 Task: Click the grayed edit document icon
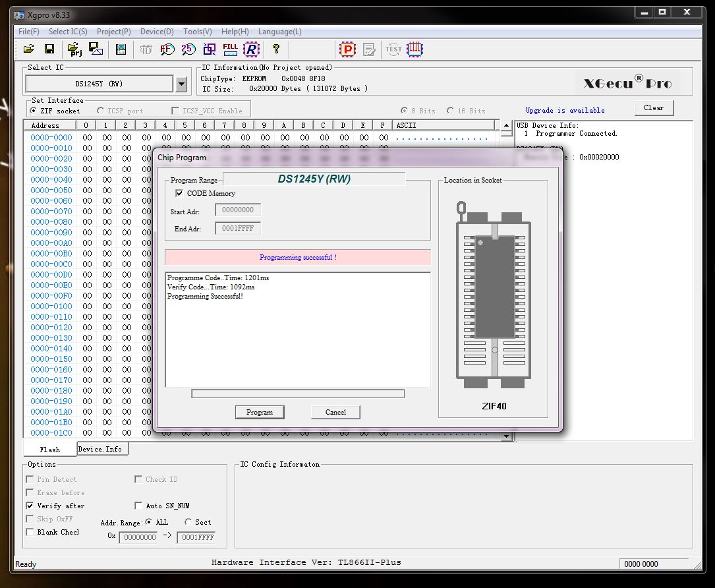[x=369, y=49]
